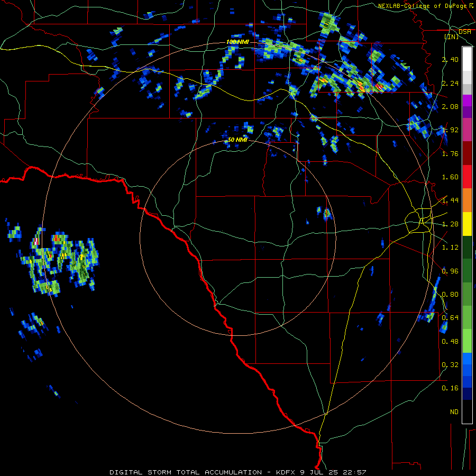
Task: Click the yellow legend swatch
Action: point(467,224)
